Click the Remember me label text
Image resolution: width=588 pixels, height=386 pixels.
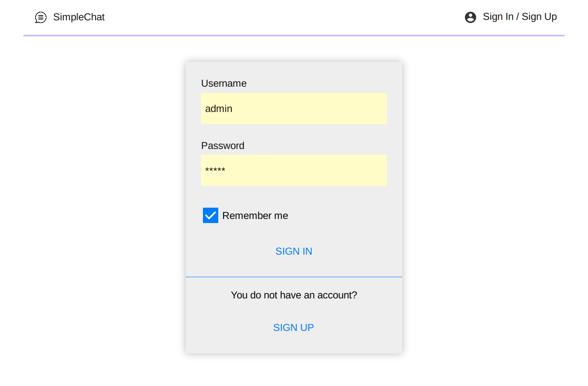point(255,215)
